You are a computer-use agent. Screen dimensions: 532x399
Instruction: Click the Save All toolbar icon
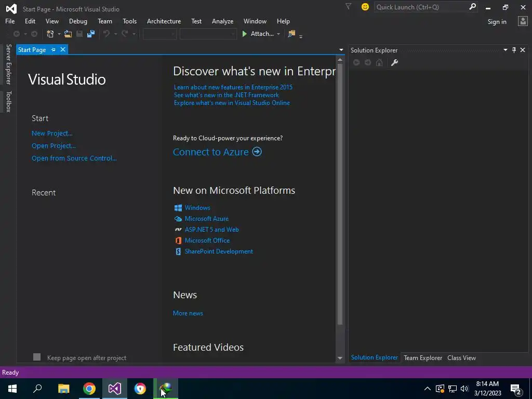coord(90,34)
